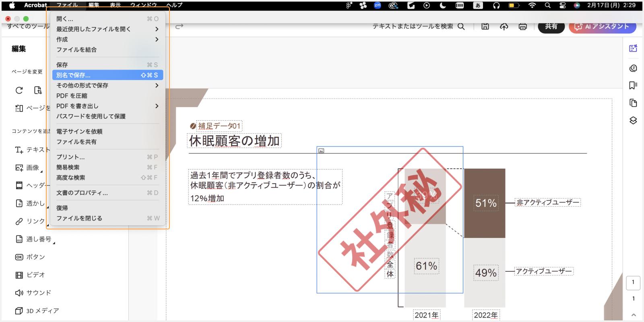Screen dimensions: 644x322
Task: Click the rotate page icon under ページを変更
Action: [19, 90]
